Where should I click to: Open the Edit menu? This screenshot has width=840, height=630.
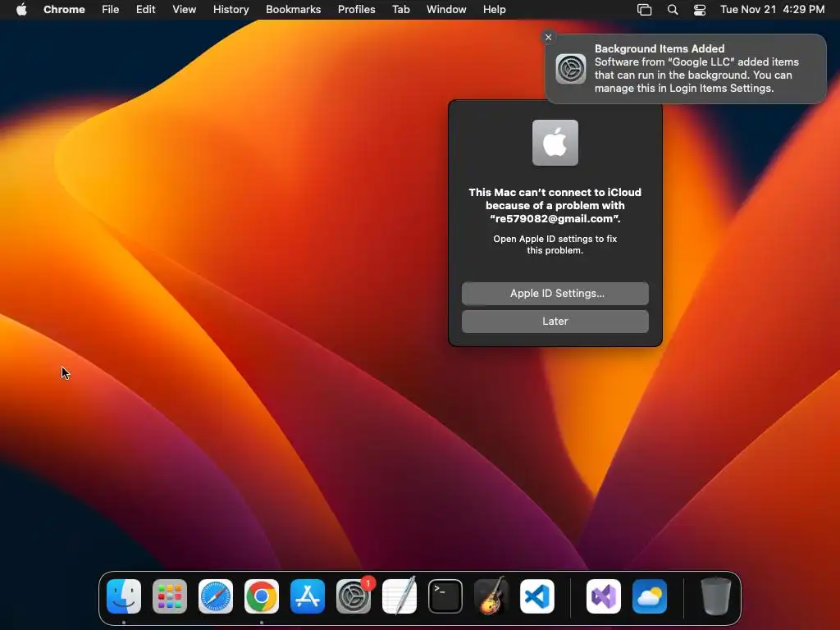pos(145,9)
